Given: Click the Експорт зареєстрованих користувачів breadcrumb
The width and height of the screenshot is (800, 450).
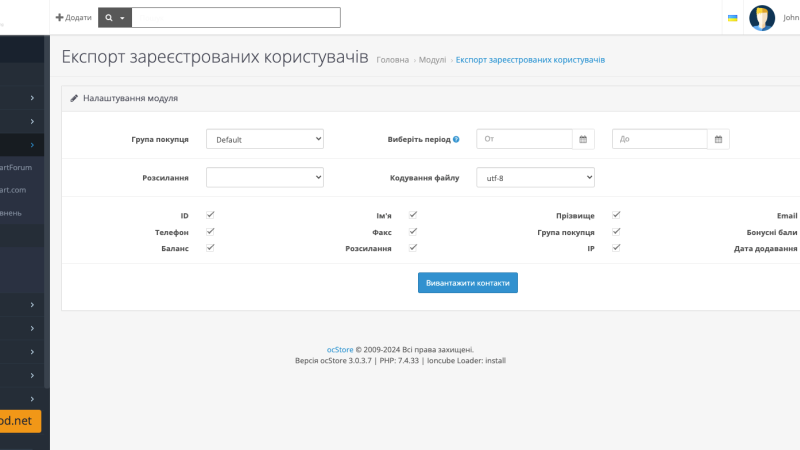Looking at the screenshot, I should coord(530,60).
